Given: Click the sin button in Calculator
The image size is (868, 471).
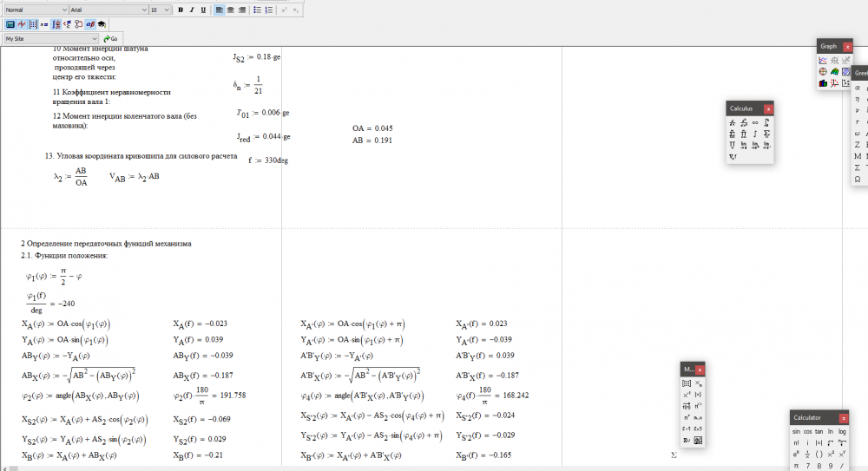Looking at the screenshot, I should pyautogui.click(x=796, y=431).
